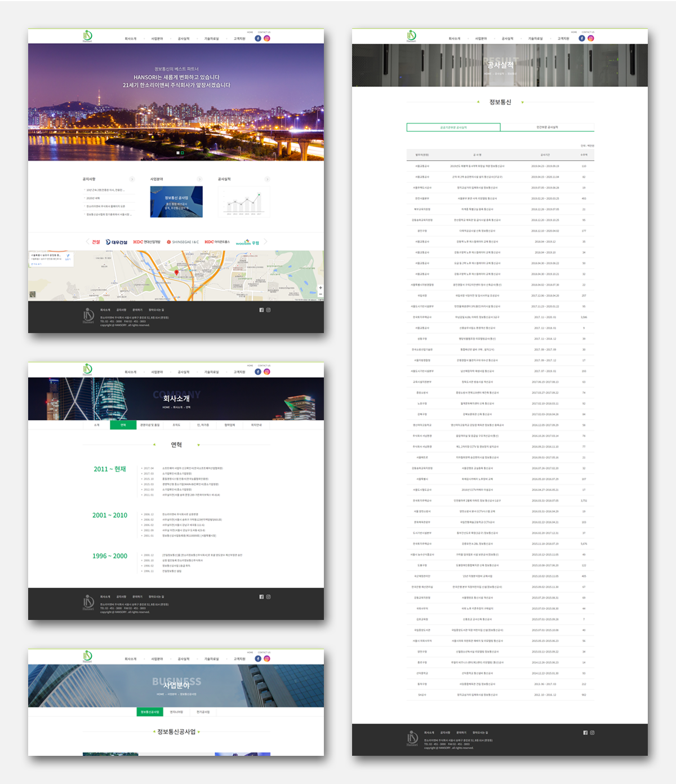Open Instagram icon in 공사실적 page footer
This screenshot has height=784, width=676.
[x=592, y=733]
